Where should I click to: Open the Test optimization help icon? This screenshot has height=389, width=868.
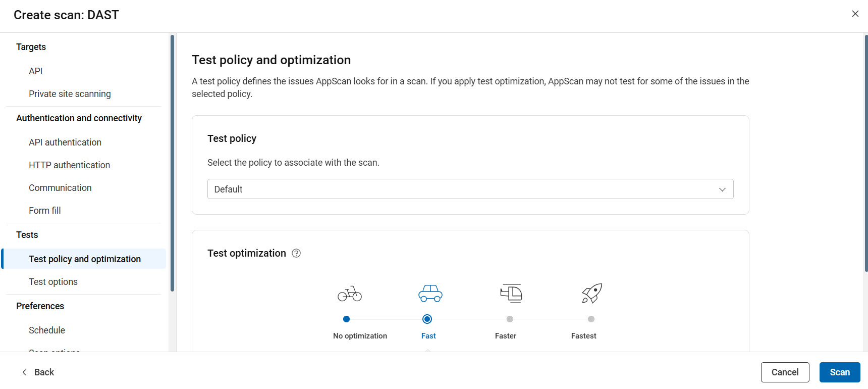point(296,253)
